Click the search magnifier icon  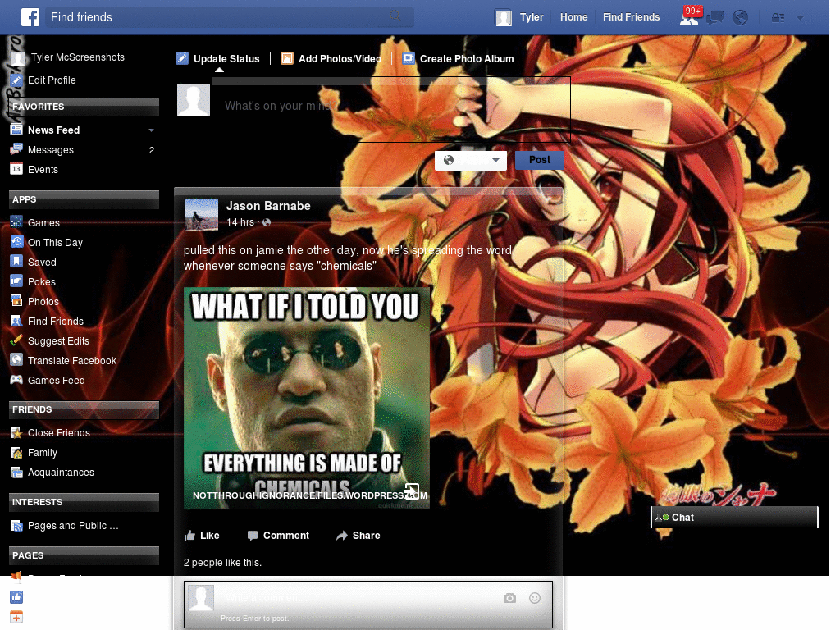pos(395,16)
